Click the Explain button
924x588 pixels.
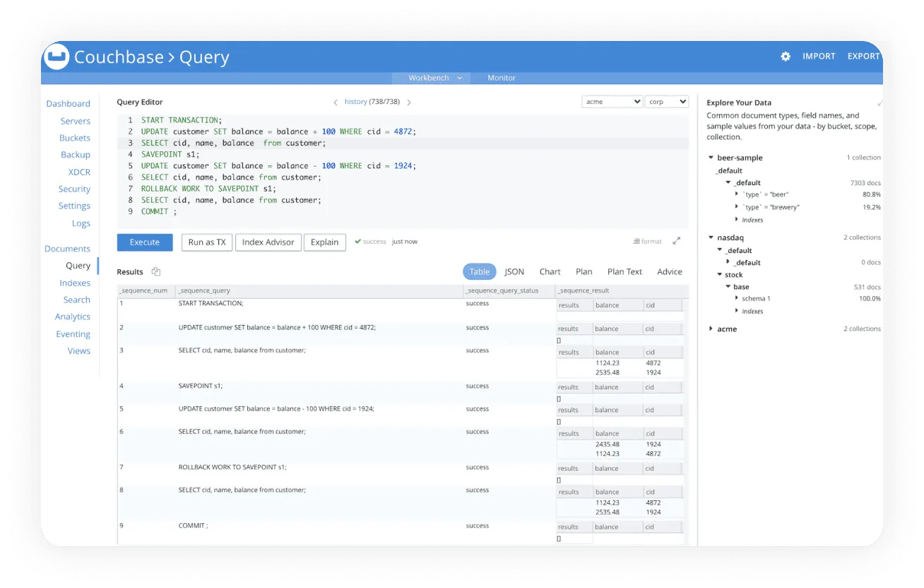point(325,242)
